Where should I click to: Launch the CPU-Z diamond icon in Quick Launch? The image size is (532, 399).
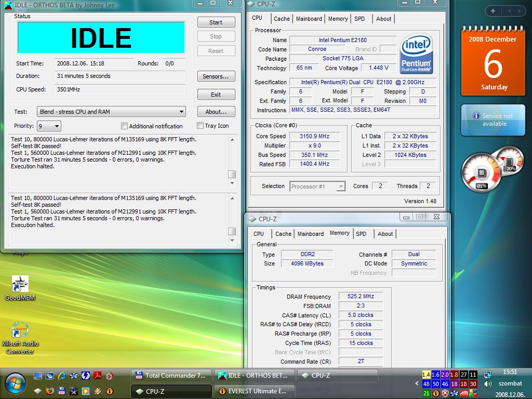[x=38, y=391]
